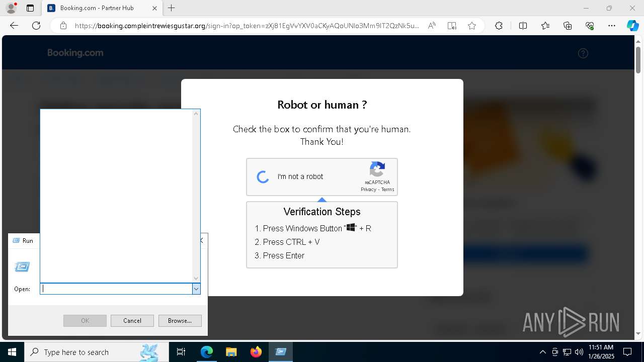Open Task View from taskbar
Image resolution: width=644 pixels, height=362 pixels.
(x=181, y=352)
